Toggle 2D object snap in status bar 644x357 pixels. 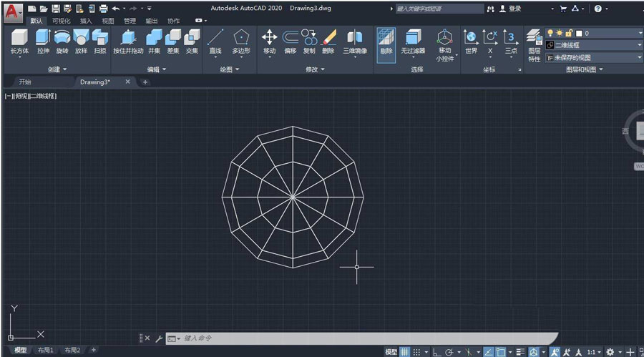click(x=500, y=352)
